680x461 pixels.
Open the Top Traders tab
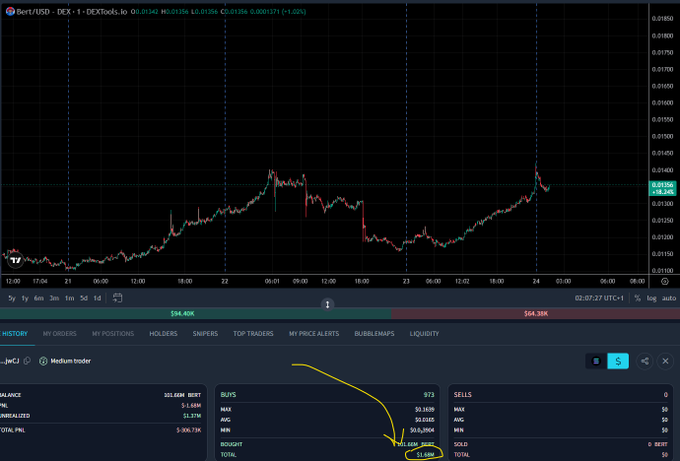[x=253, y=333]
